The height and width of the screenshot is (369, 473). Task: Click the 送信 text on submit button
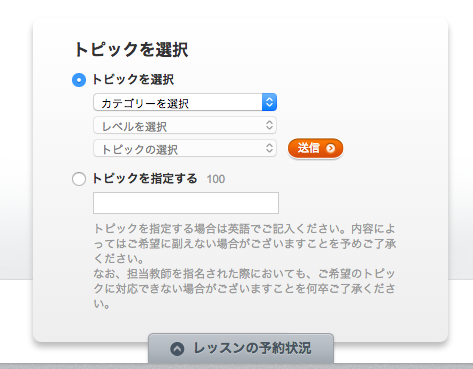(x=308, y=148)
